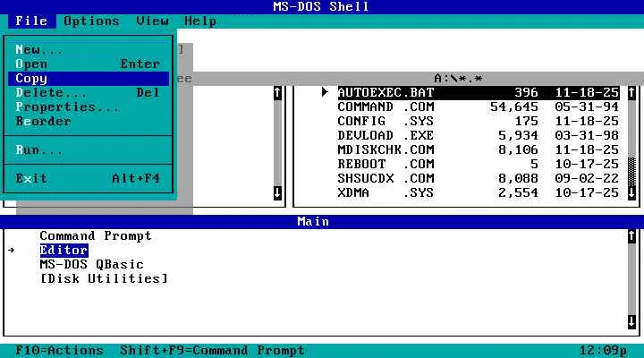Viewport: 644px width, 358px height.
Task: Select Copy in the File menu
Action: (89, 79)
